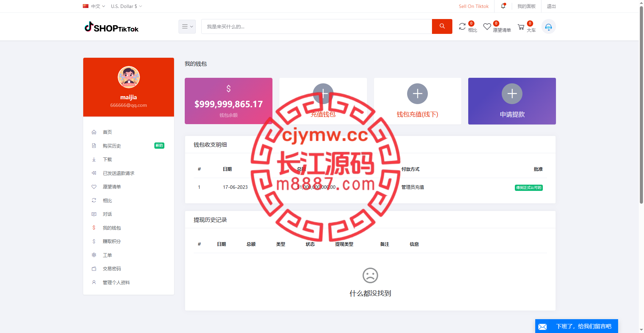This screenshot has height=333, width=644.
Task: Click the download arrow icon beside 下载
Action: click(94, 159)
